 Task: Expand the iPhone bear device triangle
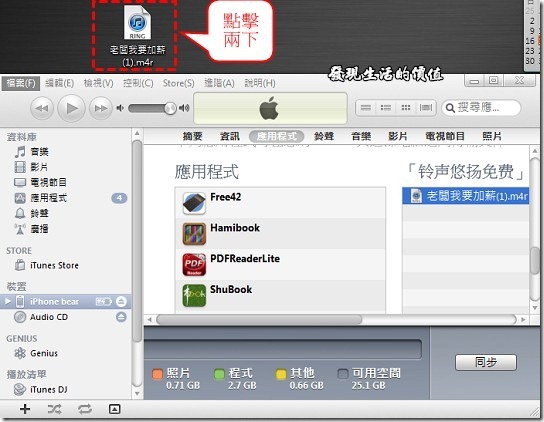(x=8, y=301)
